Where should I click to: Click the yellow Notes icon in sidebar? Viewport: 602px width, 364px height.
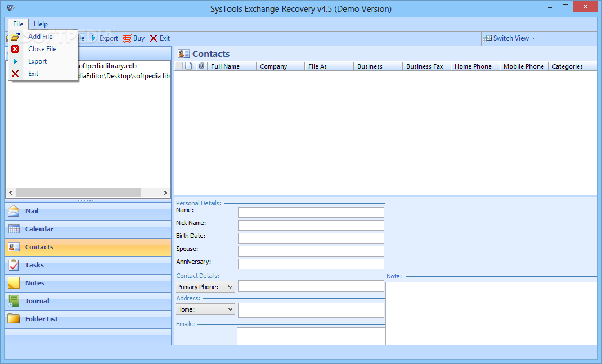(x=14, y=283)
